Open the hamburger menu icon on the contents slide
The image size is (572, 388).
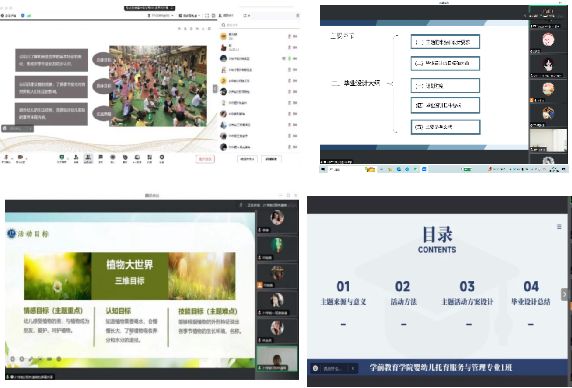tap(559, 227)
